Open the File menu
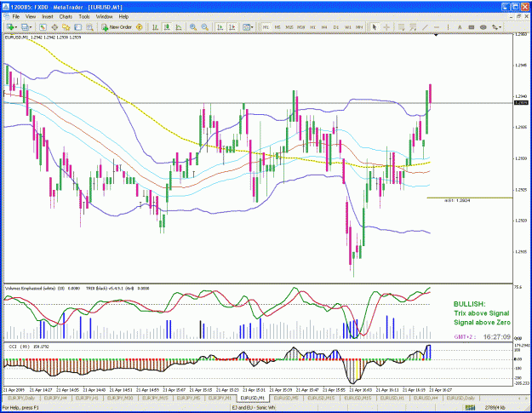The width and height of the screenshot is (532, 413). (x=16, y=17)
